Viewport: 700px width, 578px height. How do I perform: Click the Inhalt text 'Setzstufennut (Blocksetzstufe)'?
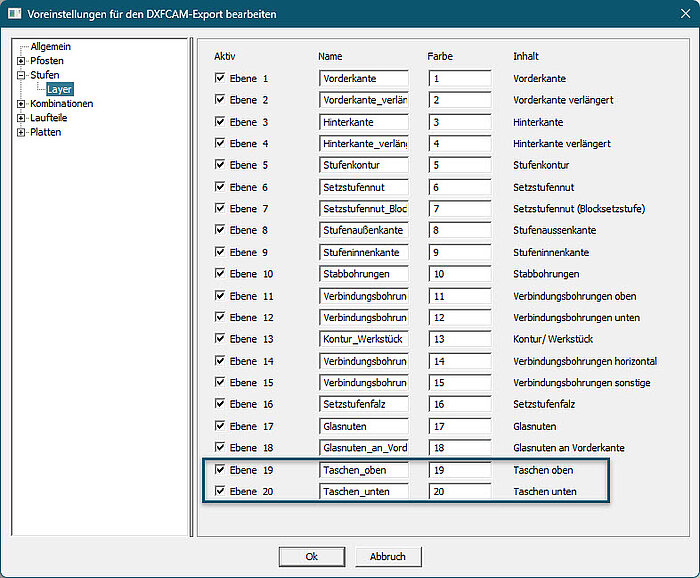pyautogui.click(x=579, y=208)
